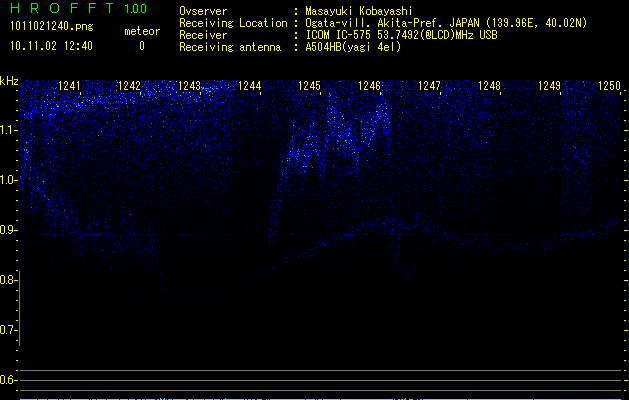This screenshot has width=629, height=400.
Task: Click the 0.7 kHz axis label
Action: click(8, 330)
